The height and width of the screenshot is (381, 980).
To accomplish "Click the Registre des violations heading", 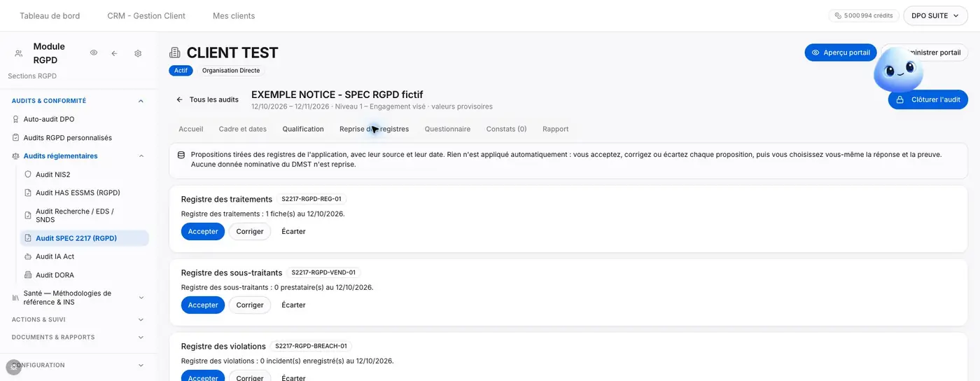I will pyautogui.click(x=223, y=346).
